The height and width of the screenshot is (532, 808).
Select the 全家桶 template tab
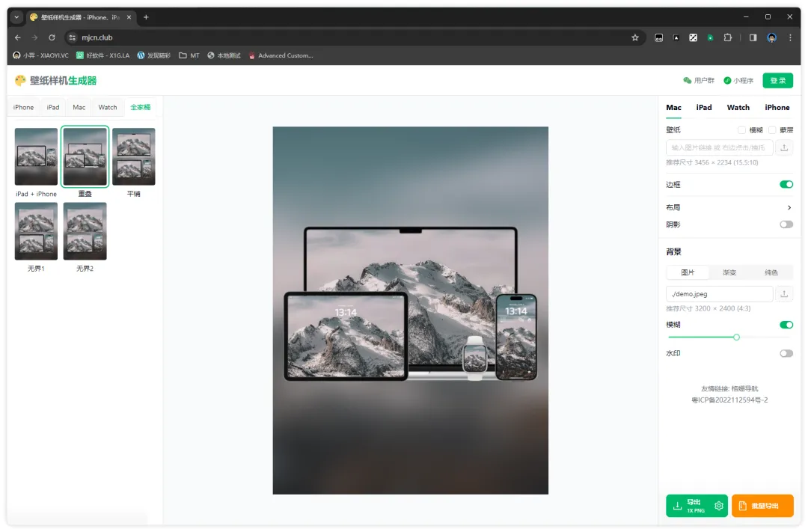[x=140, y=107]
